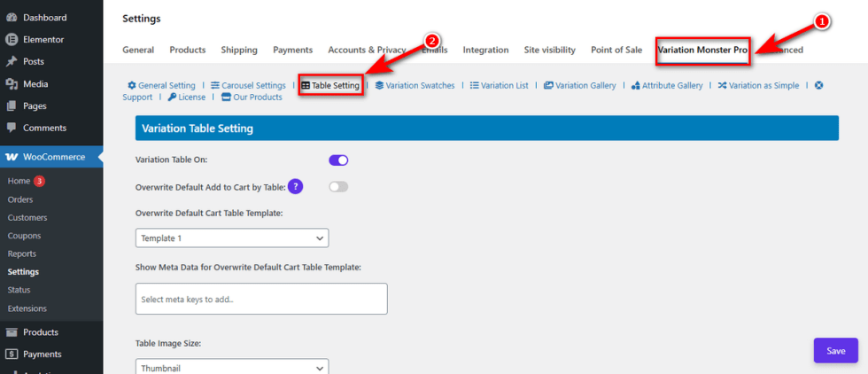Screen dimensions: 868x374
Task: Turn off the Variation Table On switch
Action: 338,160
